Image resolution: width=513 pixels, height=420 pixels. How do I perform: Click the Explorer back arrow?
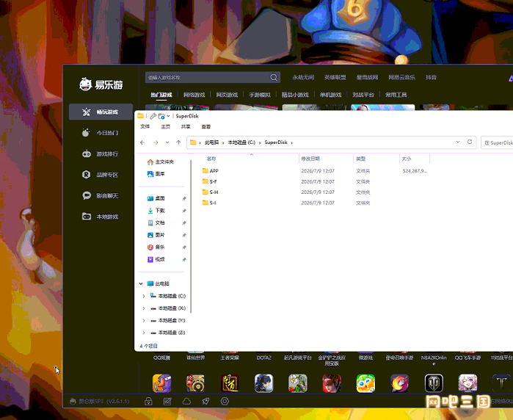[x=142, y=142]
